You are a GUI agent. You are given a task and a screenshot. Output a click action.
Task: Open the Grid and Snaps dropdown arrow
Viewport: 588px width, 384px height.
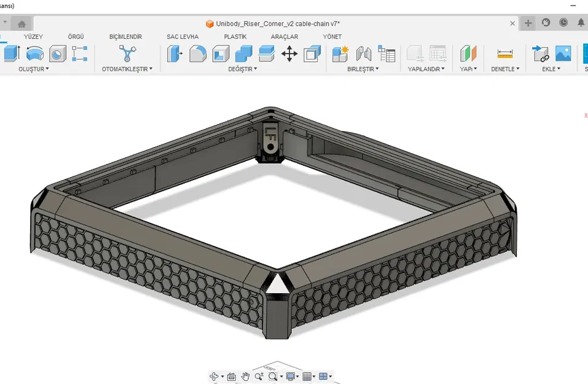click(314, 377)
